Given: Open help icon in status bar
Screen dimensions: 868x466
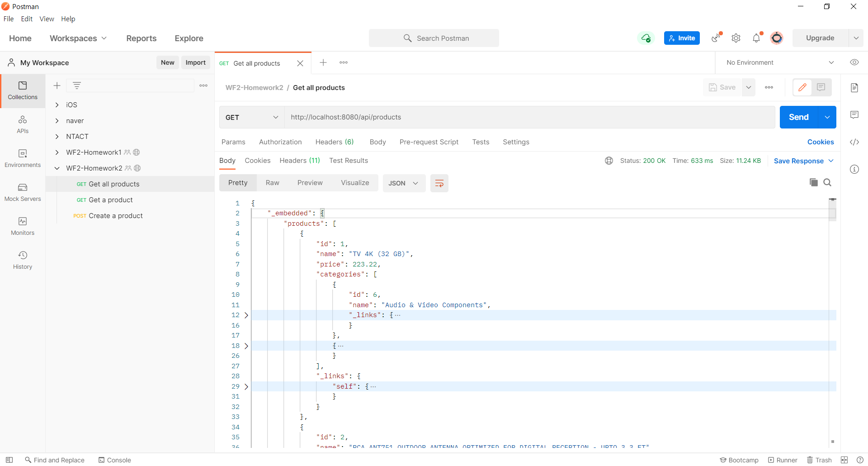Looking at the screenshot, I should click(860, 460).
